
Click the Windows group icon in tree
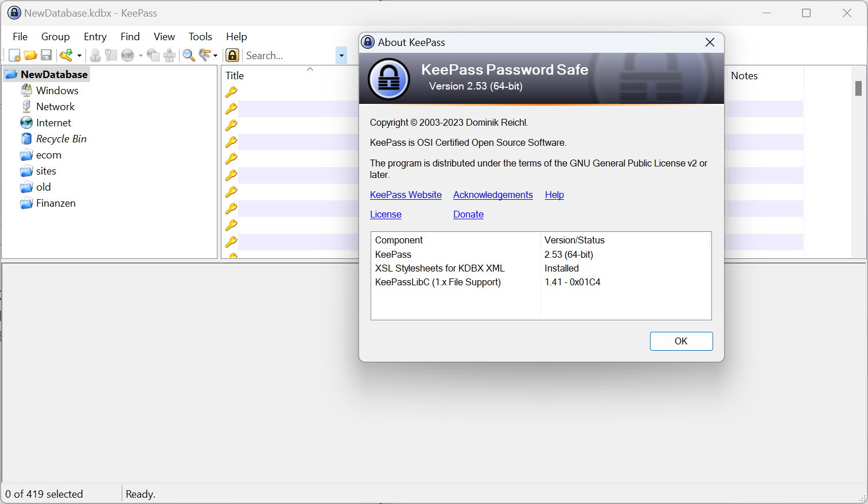[26, 90]
